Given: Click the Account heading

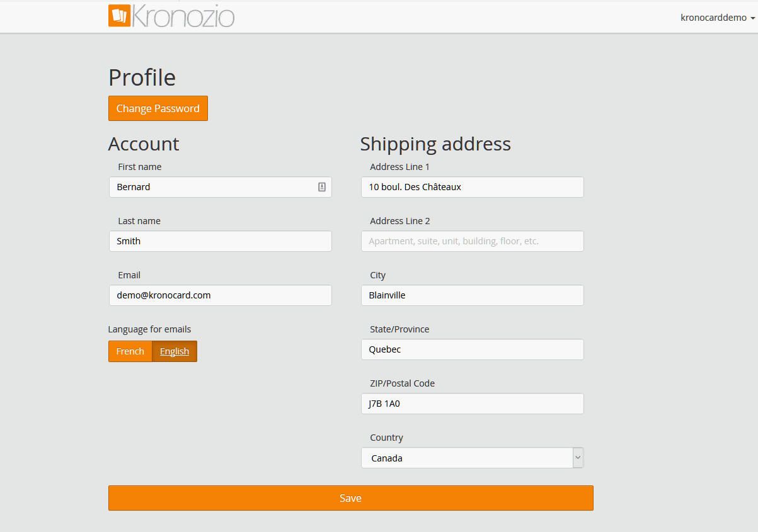Looking at the screenshot, I should 144,144.
